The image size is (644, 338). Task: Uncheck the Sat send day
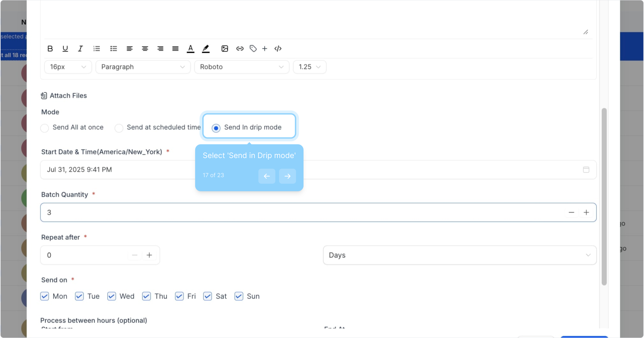click(208, 296)
